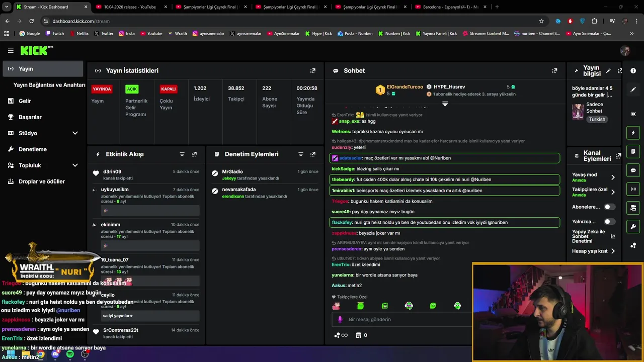Collapse chat leaderboard with the down arrow
This screenshot has width=644, height=362.
(445, 104)
